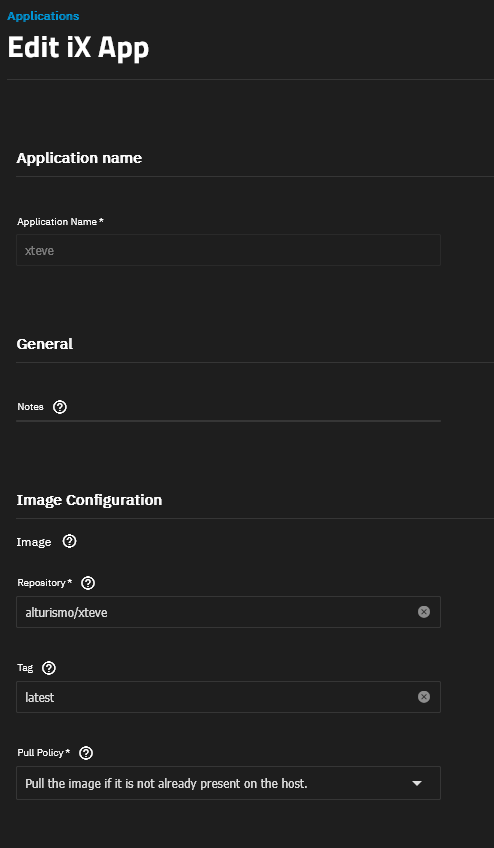
Task: Click the Image Configuration section heading
Action: (x=89, y=500)
